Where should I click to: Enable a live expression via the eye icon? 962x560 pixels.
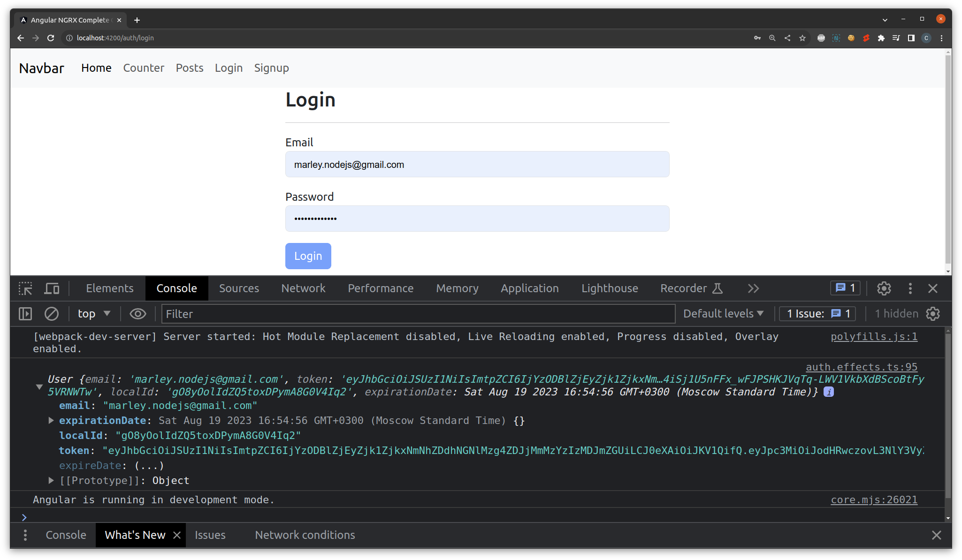(x=137, y=313)
